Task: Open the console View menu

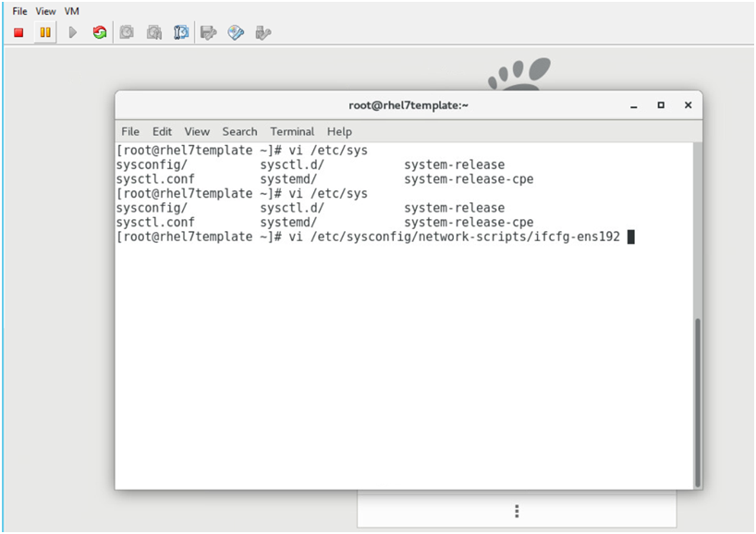Action: 46,11
